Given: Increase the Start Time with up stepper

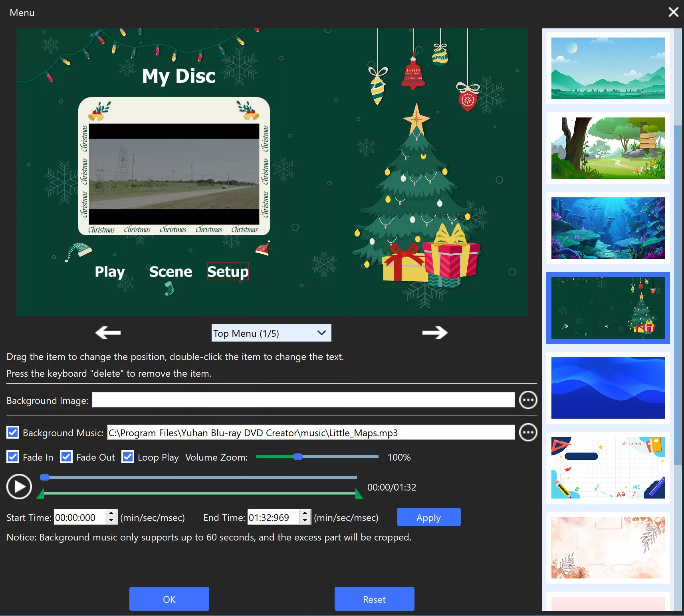Looking at the screenshot, I should (x=111, y=513).
